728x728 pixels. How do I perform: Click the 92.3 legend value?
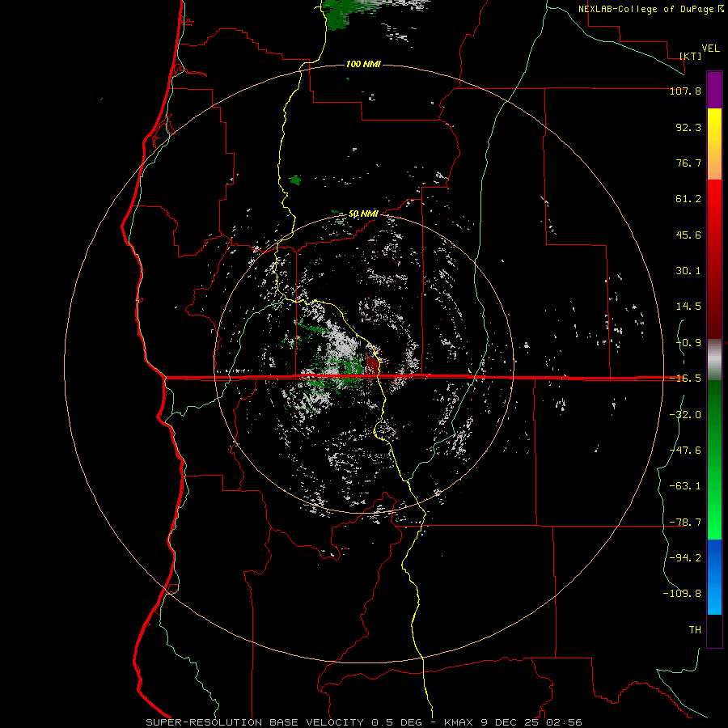click(x=688, y=127)
